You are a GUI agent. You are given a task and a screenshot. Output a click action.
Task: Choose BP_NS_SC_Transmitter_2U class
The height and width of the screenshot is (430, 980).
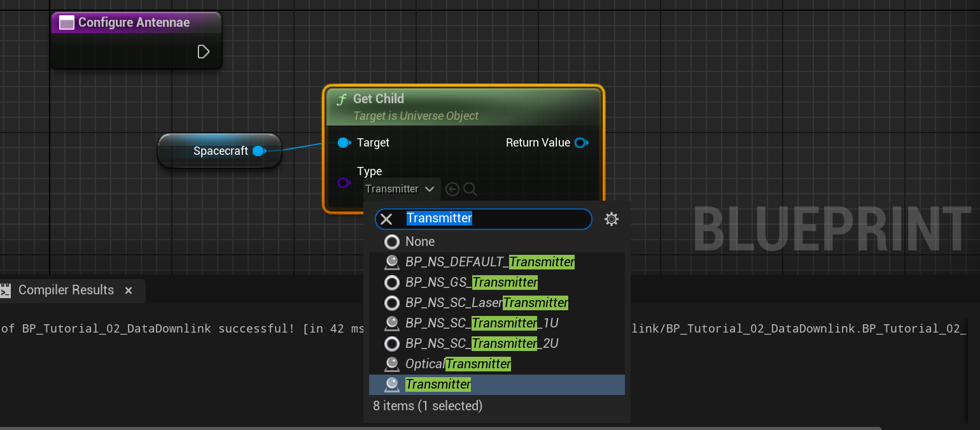click(481, 343)
